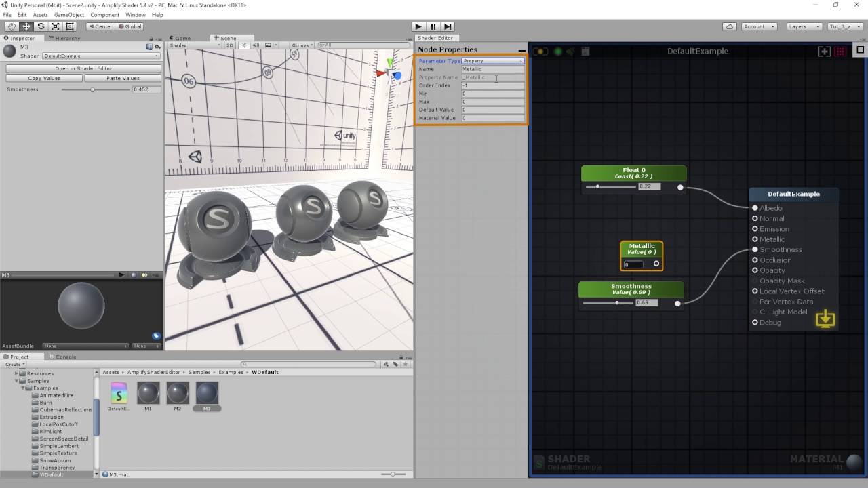Open the Cloud services icon
The image size is (868, 488).
coord(730,26)
